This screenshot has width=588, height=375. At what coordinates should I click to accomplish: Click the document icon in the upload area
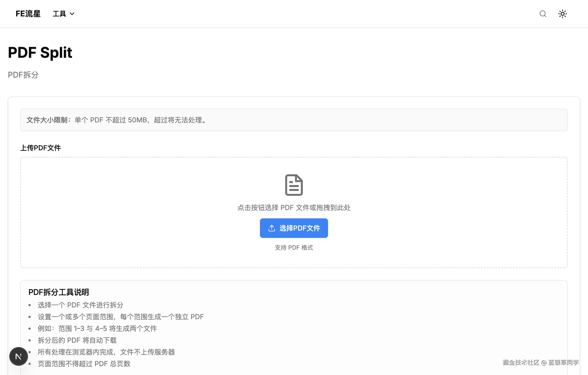click(294, 185)
